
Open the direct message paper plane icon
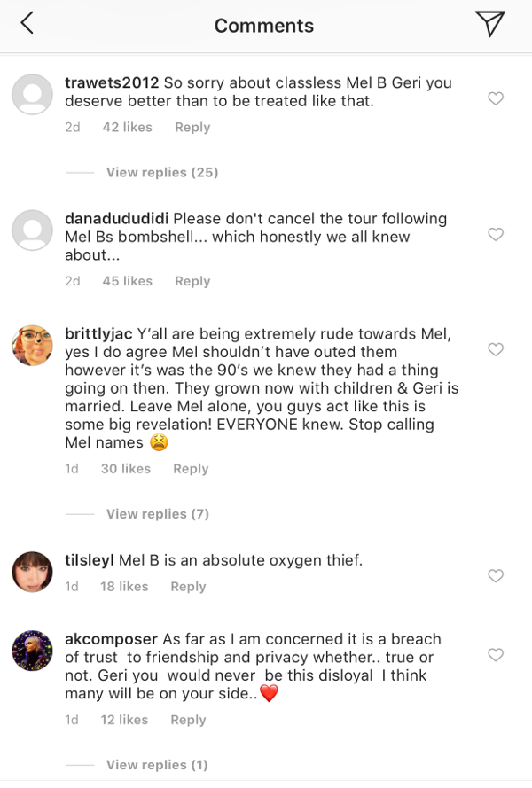click(489, 24)
